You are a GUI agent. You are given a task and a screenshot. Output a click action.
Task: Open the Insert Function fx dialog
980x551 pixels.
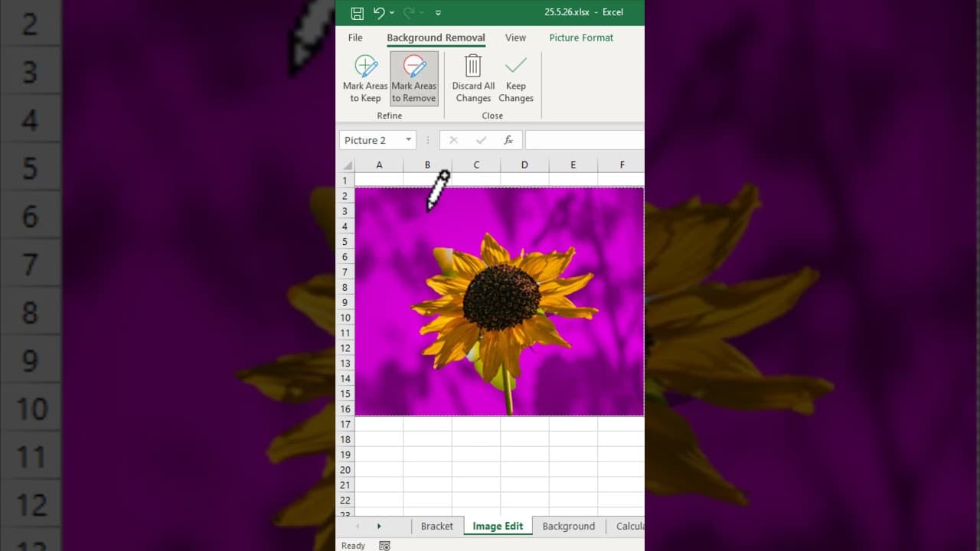(x=508, y=140)
